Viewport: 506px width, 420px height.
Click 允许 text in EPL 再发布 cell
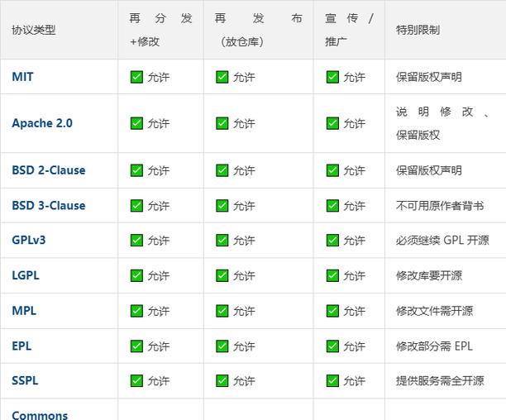click(x=244, y=346)
